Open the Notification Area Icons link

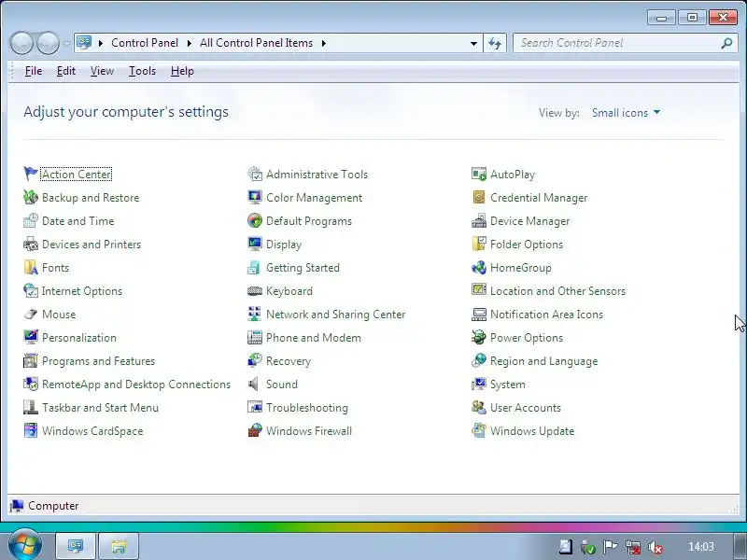pos(546,315)
